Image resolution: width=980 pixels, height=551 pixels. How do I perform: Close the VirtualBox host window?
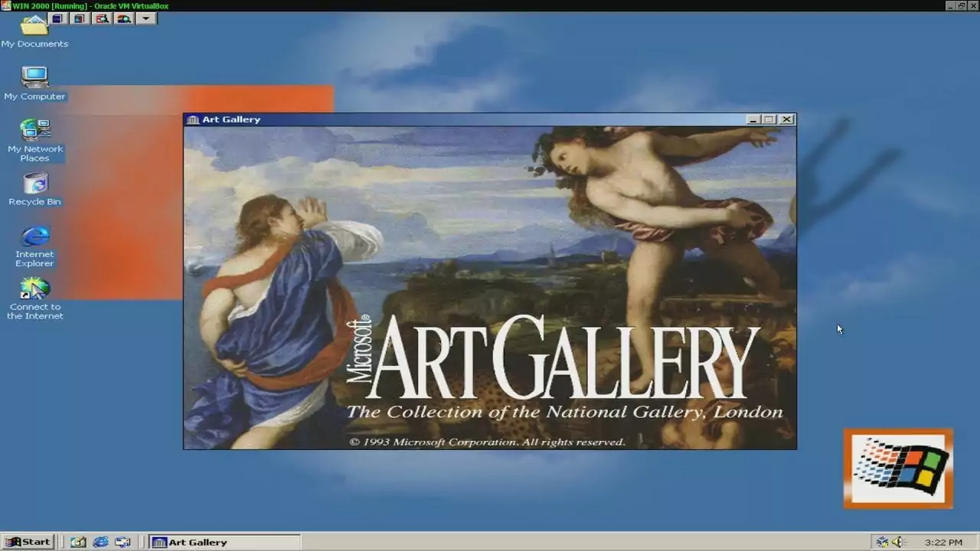(972, 5)
